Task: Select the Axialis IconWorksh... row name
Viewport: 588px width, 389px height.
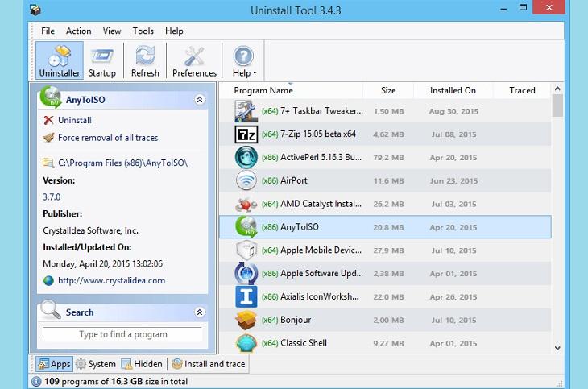Action: [x=320, y=296]
